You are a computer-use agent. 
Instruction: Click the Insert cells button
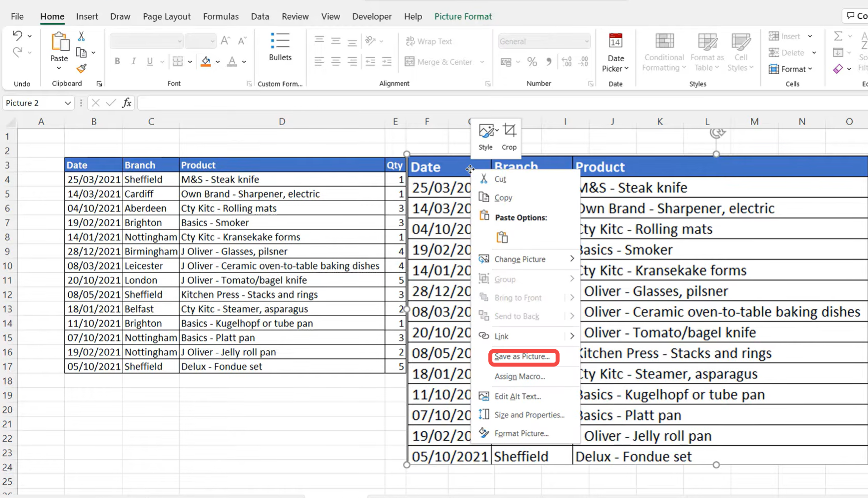[x=784, y=36]
